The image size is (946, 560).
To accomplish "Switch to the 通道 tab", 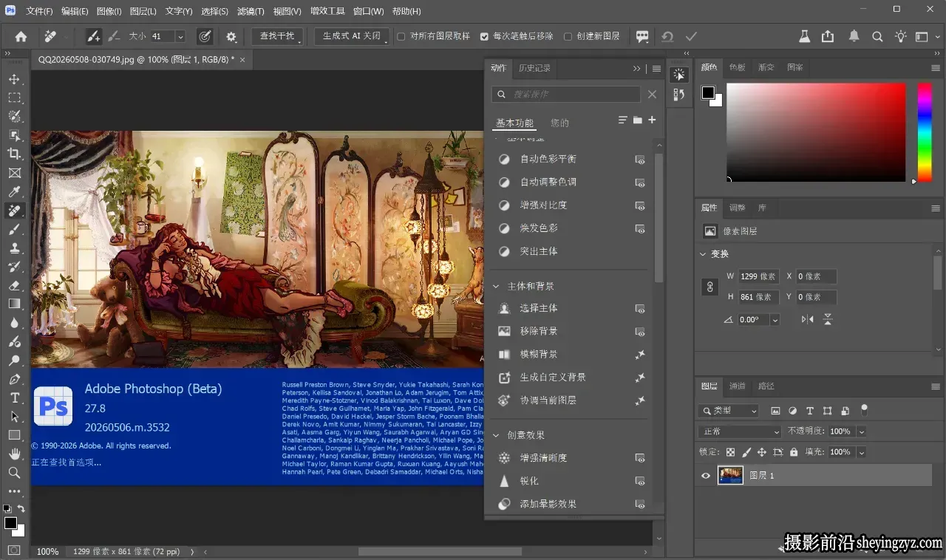I will tap(737, 386).
